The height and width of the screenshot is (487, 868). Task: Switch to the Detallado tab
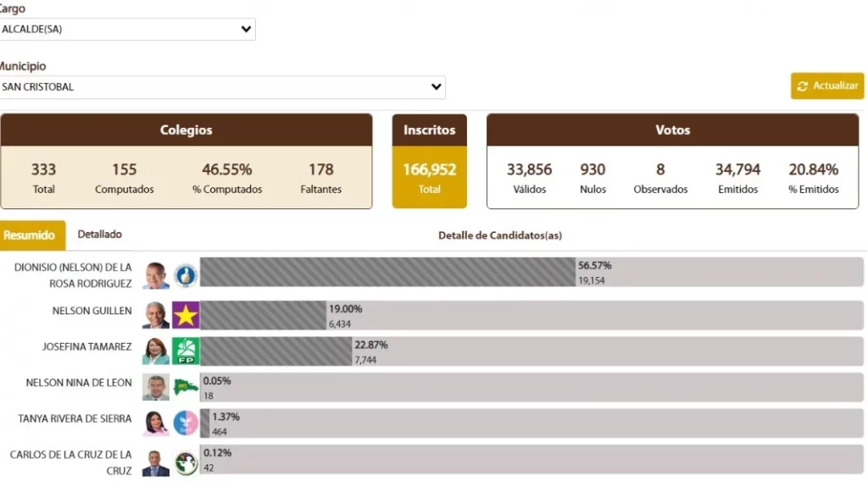pos(99,235)
